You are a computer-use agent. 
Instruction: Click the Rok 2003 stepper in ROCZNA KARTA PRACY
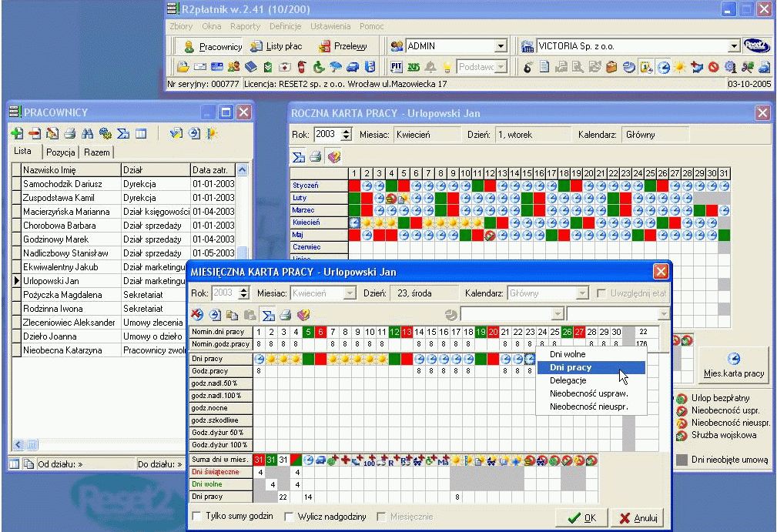[347, 134]
